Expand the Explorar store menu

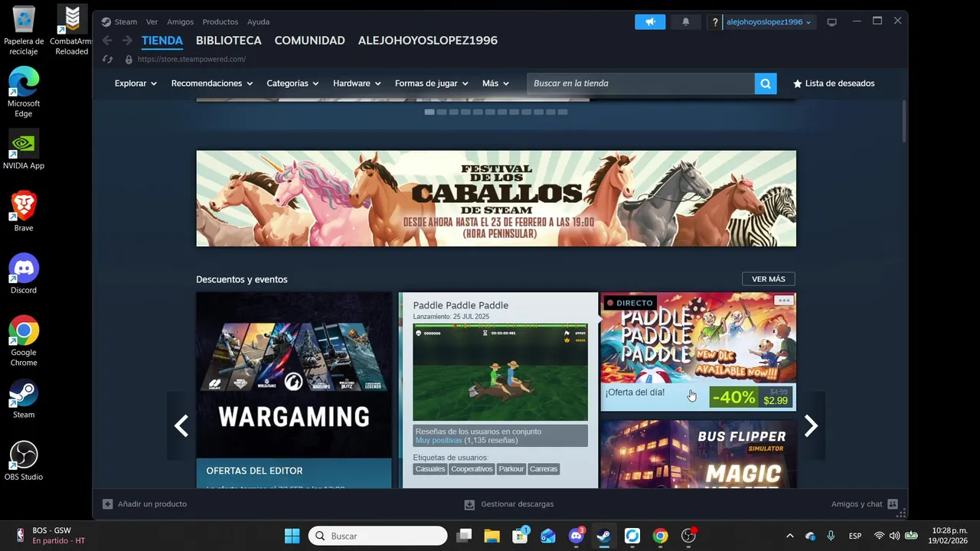[x=136, y=83]
